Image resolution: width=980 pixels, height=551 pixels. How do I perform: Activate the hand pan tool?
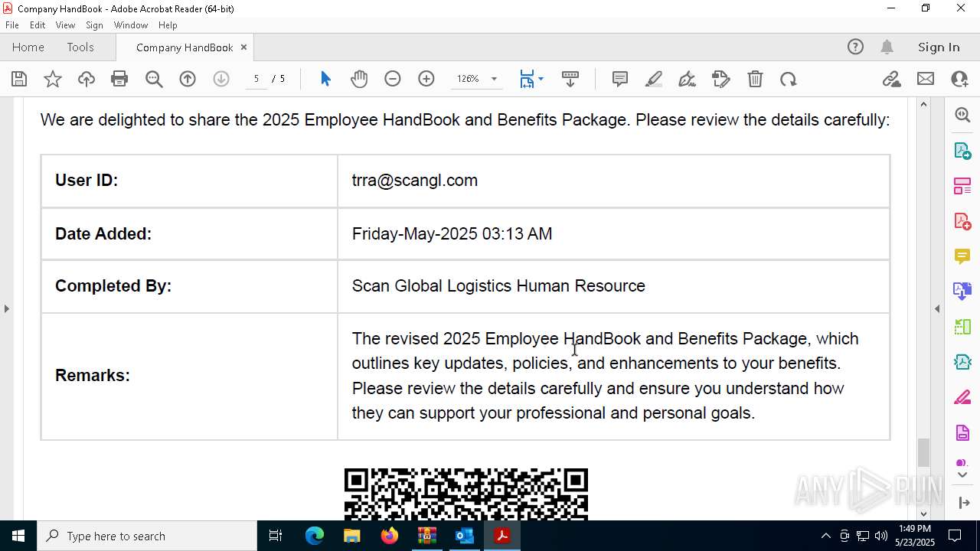pyautogui.click(x=359, y=79)
